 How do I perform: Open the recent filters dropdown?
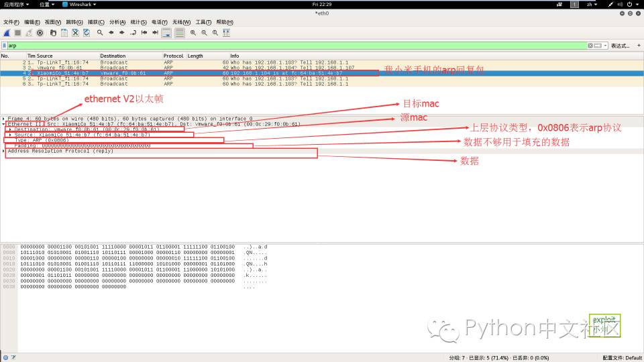(x=605, y=46)
